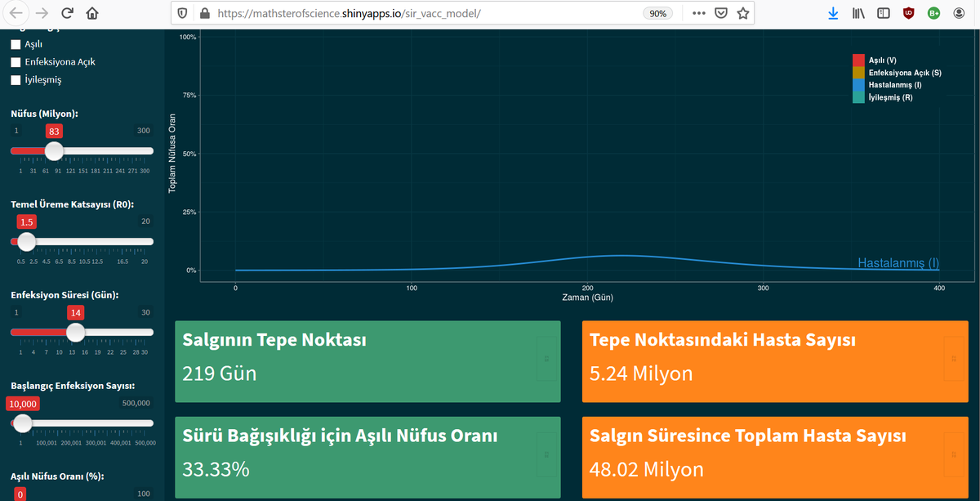Image resolution: width=980 pixels, height=501 pixels.
Task: Click the tracking protection shield in the address bar
Action: click(x=181, y=13)
